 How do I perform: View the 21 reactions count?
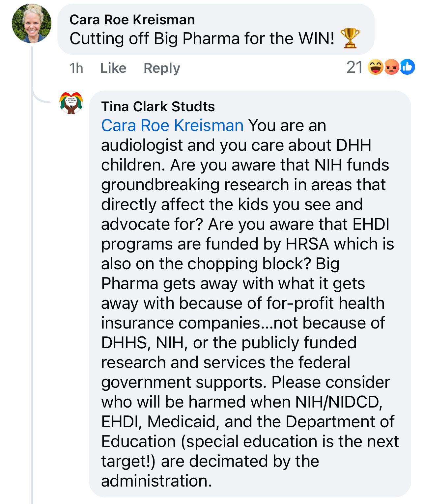pos(354,67)
